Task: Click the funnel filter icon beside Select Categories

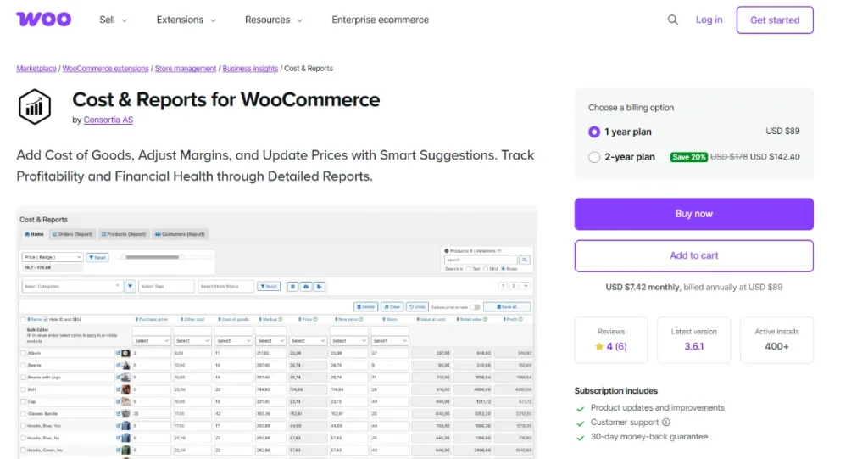Action: point(130,287)
